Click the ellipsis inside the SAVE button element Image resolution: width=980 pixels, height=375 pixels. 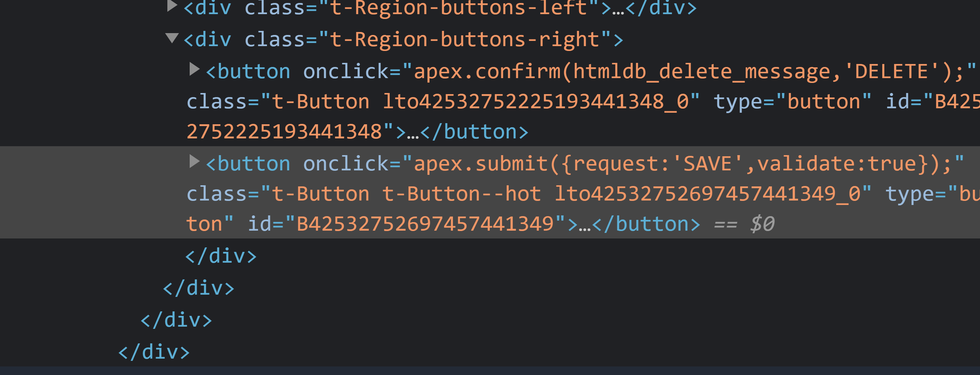(585, 225)
